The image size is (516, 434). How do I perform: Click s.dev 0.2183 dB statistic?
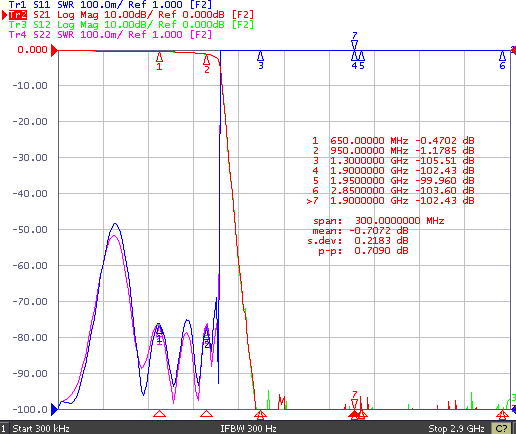[x=358, y=241]
